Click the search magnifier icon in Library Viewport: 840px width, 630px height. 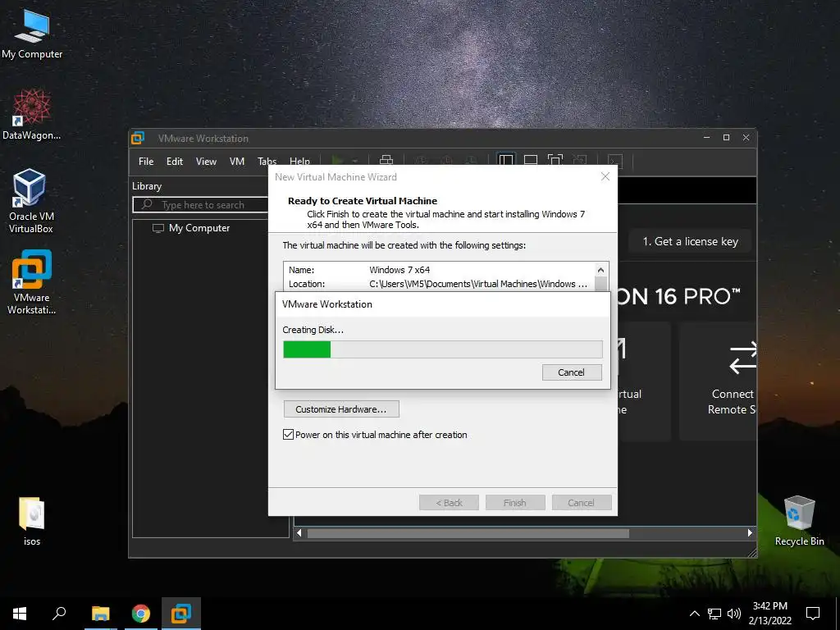(147, 204)
